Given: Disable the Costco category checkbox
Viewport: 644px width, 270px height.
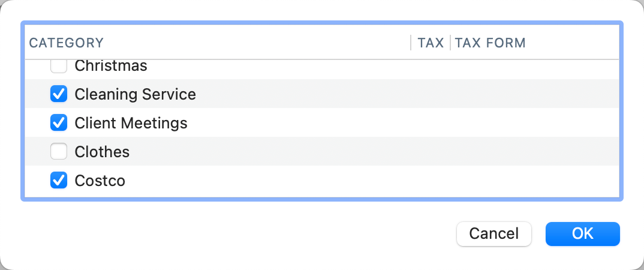Looking at the screenshot, I should [59, 181].
